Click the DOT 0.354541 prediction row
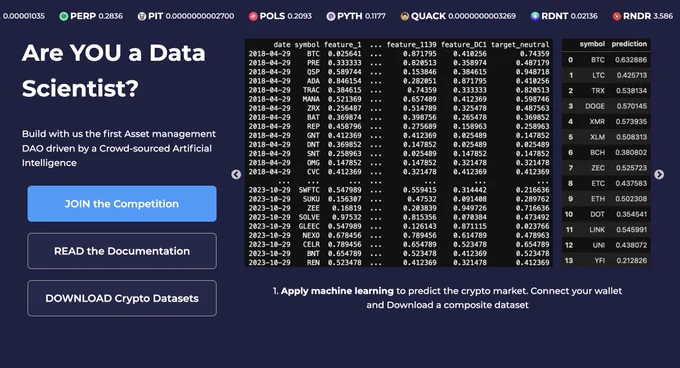Image resolution: width=680 pixels, height=368 pixels. pos(606,214)
